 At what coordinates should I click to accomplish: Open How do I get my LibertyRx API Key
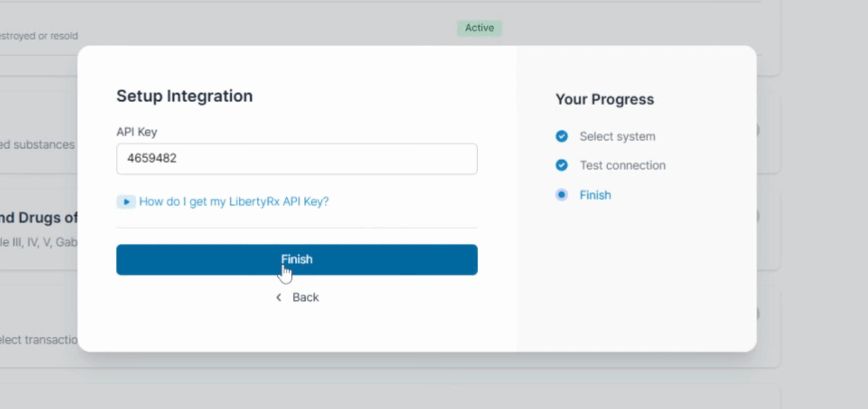coord(234,201)
